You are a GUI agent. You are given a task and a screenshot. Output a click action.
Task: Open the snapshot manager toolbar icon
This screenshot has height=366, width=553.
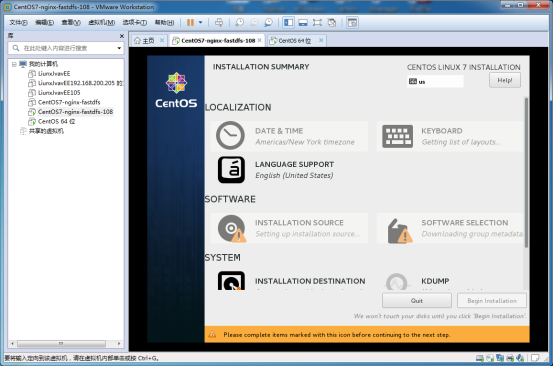tap(268, 23)
